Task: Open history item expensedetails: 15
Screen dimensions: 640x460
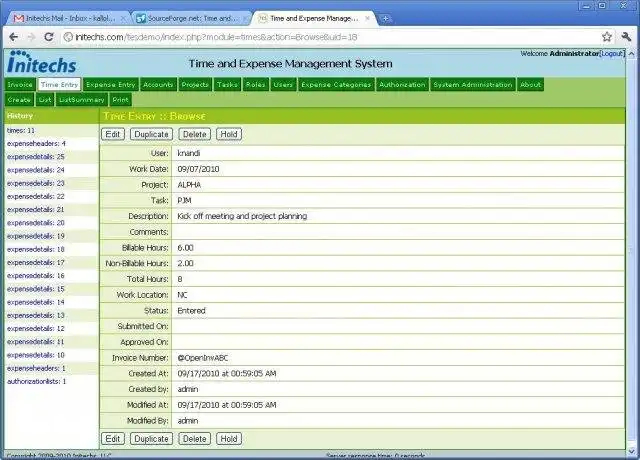Action: pos(36,289)
